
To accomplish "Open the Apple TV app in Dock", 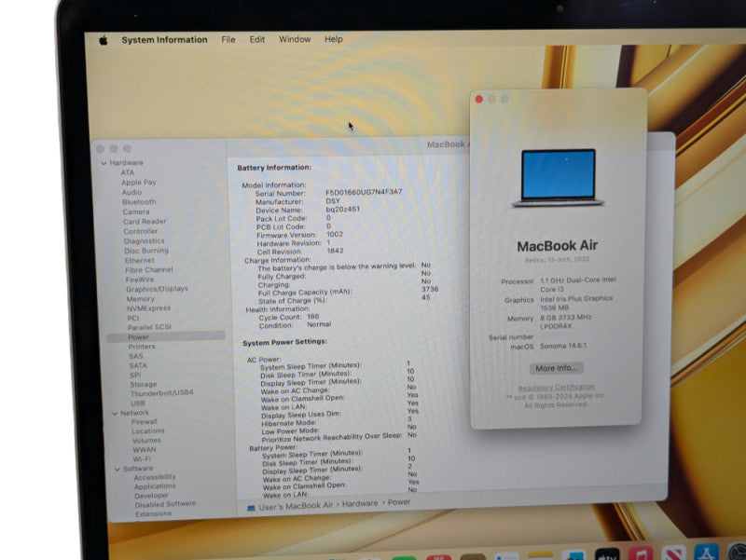I will click(607, 554).
